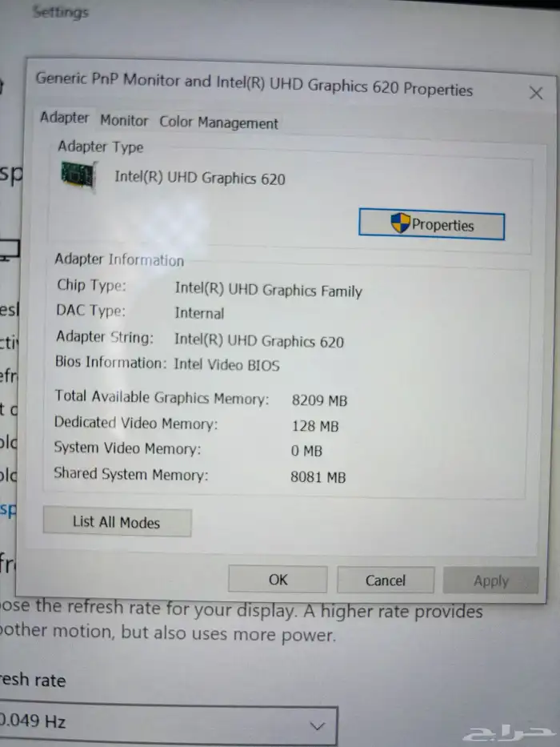
Task: Click the 'System Video Memory:' label
Action: coord(127,448)
